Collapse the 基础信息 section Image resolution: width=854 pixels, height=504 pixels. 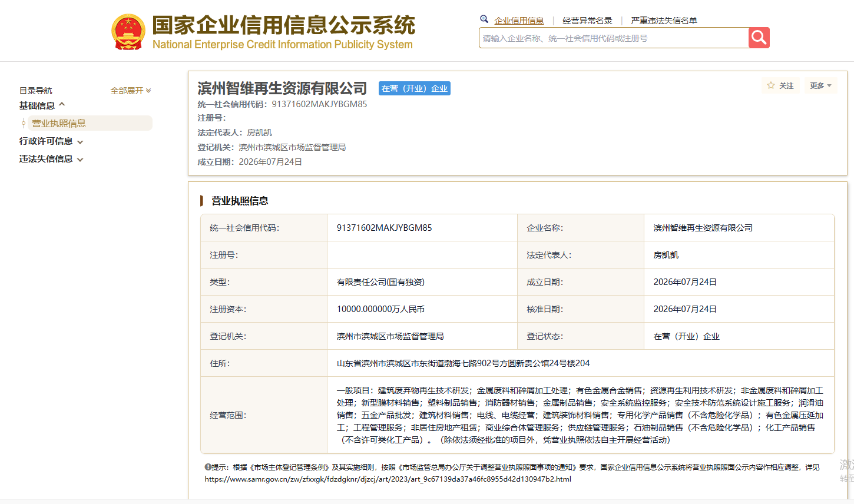point(42,105)
